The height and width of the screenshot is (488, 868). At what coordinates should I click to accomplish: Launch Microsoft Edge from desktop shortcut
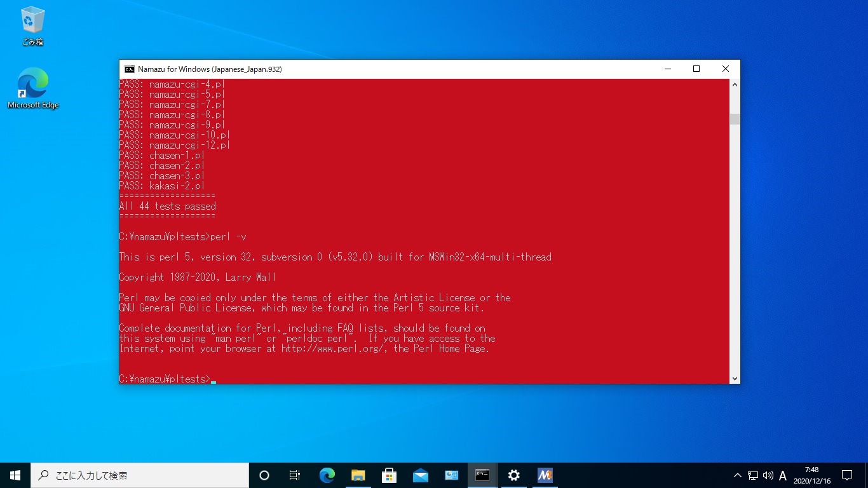(32, 88)
